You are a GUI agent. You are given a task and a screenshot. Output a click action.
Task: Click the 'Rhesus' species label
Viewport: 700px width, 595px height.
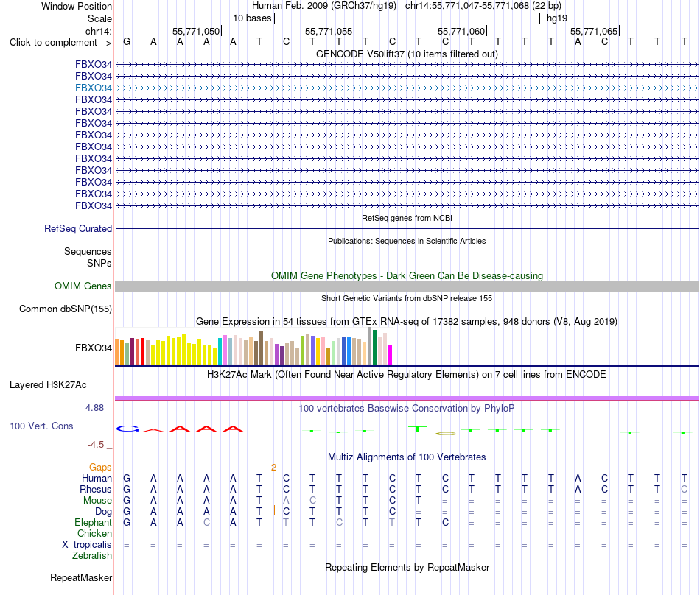click(96, 489)
